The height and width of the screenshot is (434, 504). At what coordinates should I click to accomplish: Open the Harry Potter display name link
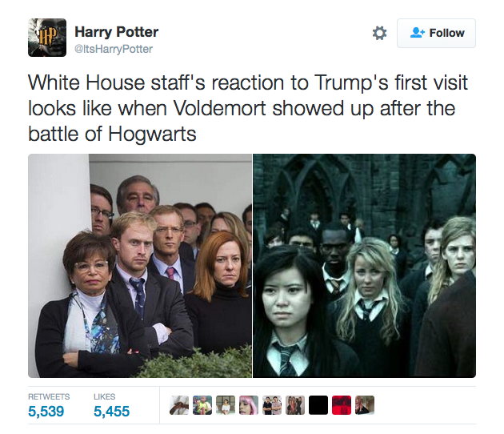(116, 32)
